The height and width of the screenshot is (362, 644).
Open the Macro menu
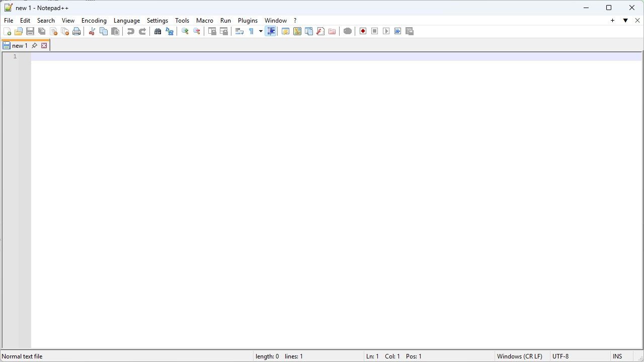coord(205,21)
